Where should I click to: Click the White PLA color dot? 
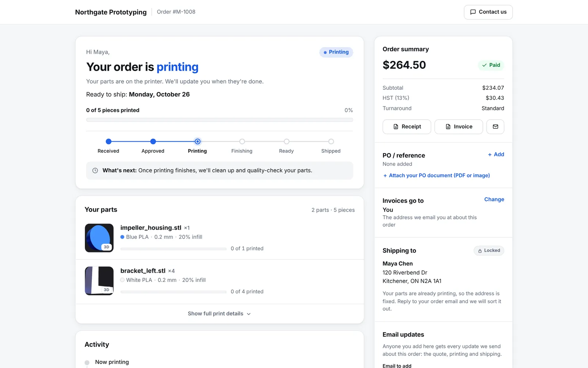tap(122, 280)
